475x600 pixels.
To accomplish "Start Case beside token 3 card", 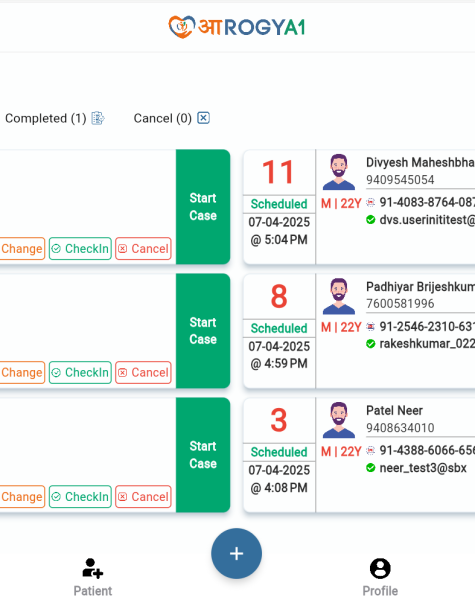I will coord(203,455).
